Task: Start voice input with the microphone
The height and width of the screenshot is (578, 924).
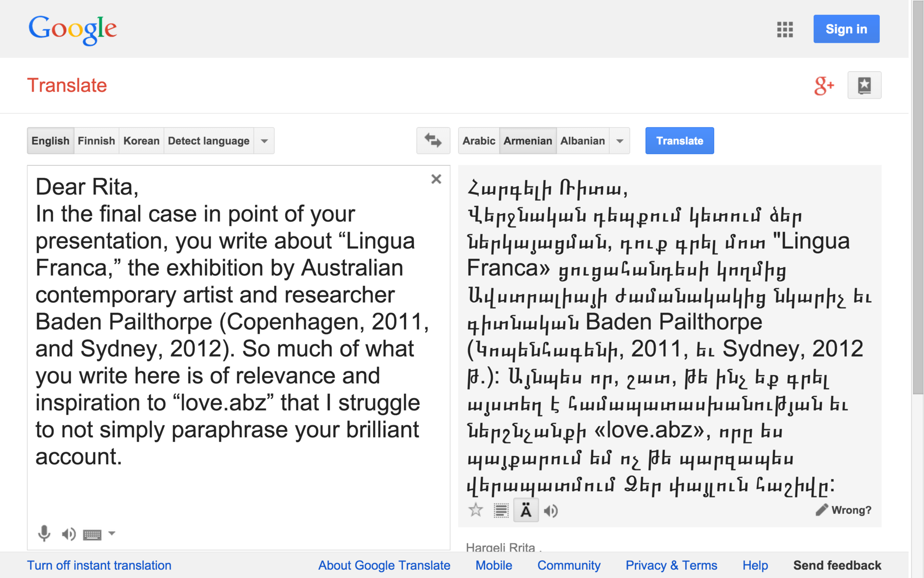Action: (44, 533)
